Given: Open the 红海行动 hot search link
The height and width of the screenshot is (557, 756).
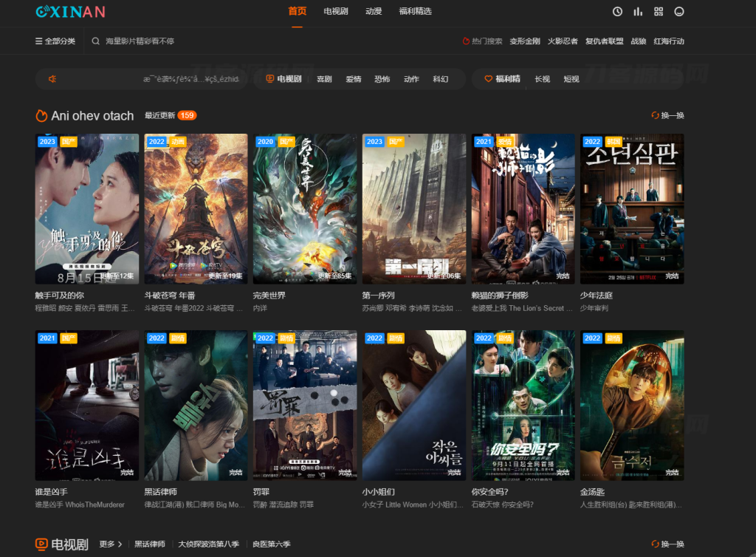Looking at the screenshot, I should coord(669,41).
